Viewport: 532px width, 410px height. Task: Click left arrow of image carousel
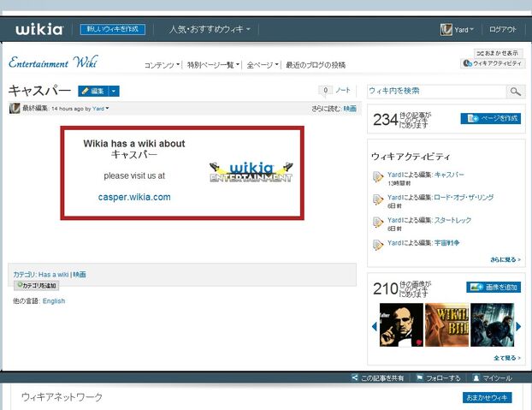[x=375, y=326]
